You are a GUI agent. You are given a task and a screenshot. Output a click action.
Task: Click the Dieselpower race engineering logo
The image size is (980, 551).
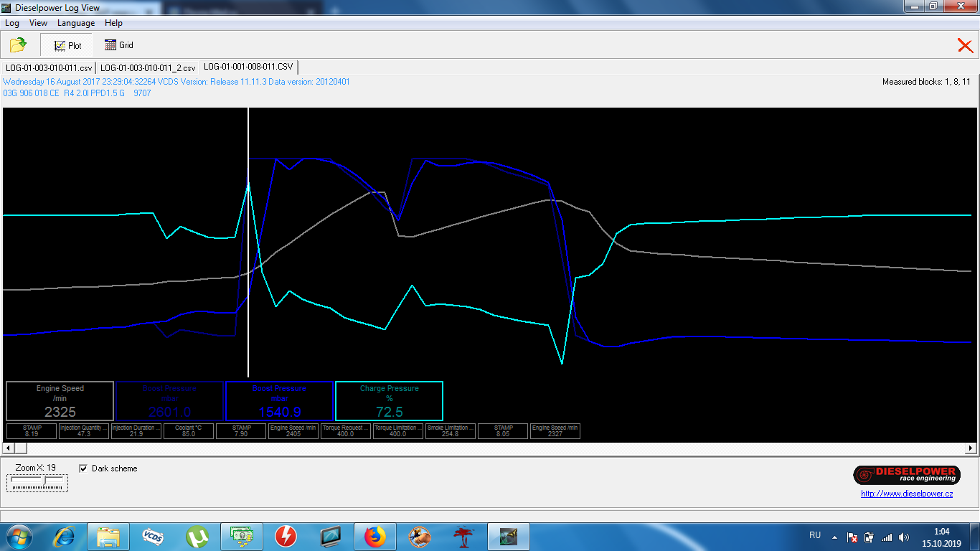point(906,475)
